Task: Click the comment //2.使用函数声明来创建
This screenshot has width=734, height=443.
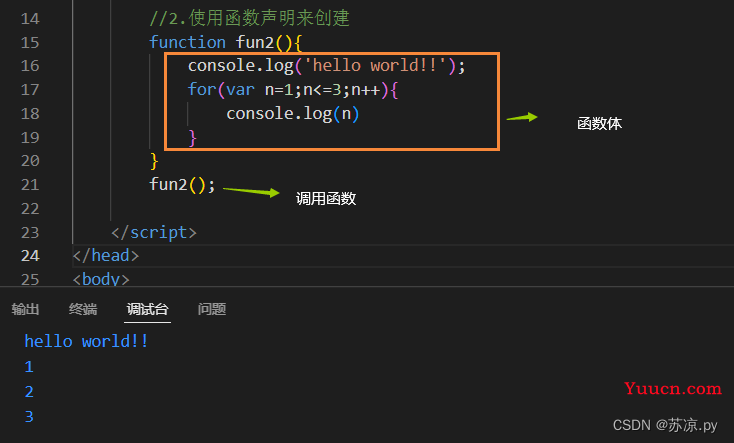Action: pyautogui.click(x=249, y=18)
